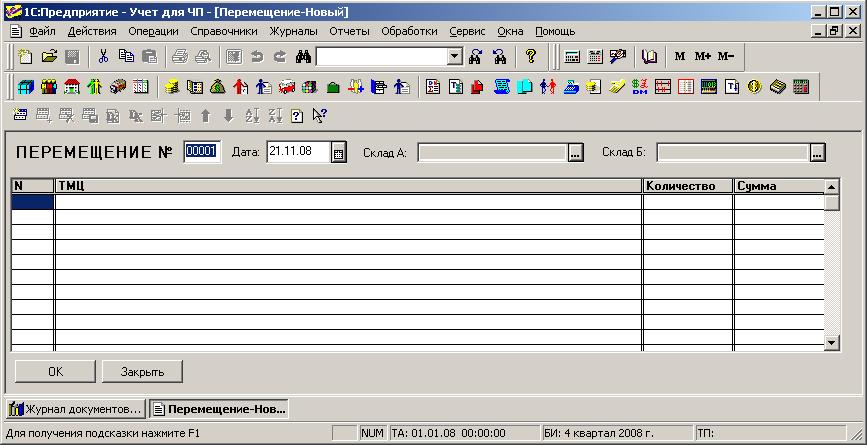
Task: Click the yellow question mark Help icon
Action: pos(531,57)
